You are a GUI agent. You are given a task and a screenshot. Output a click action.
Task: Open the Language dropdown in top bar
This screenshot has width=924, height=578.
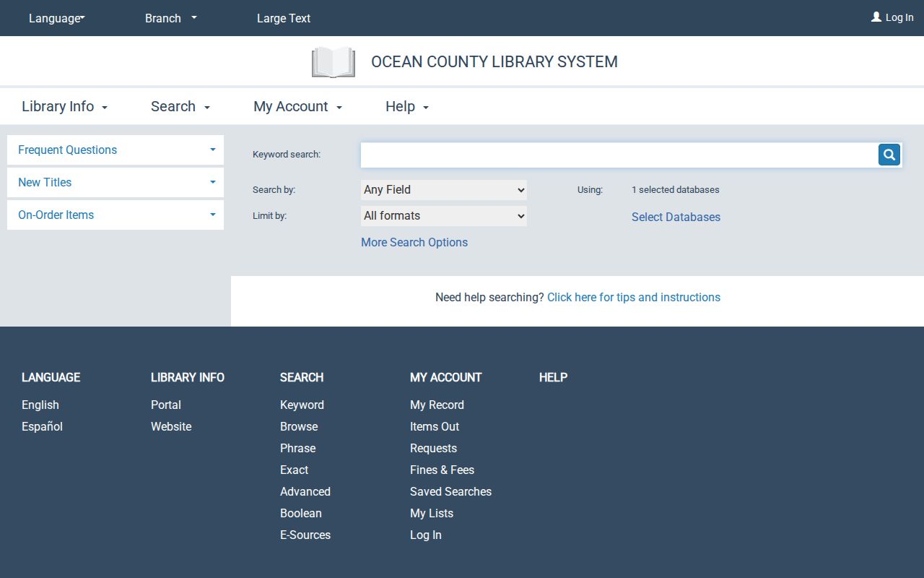click(57, 18)
